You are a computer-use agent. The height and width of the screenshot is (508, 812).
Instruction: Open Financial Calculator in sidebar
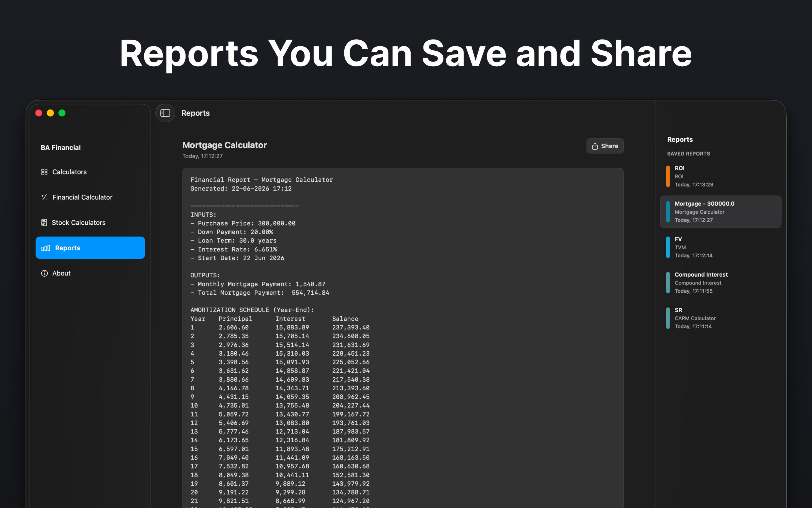tap(90, 197)
